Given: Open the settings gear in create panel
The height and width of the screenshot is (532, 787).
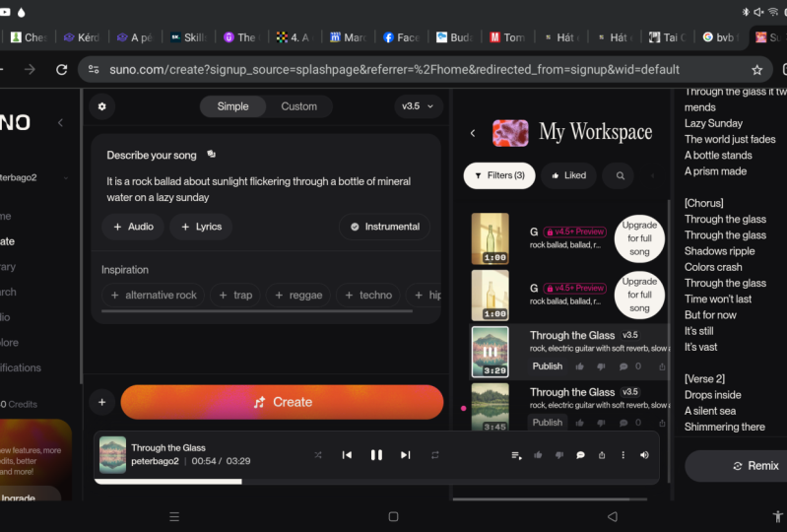Looking at the screenshot, I should 101,106.
